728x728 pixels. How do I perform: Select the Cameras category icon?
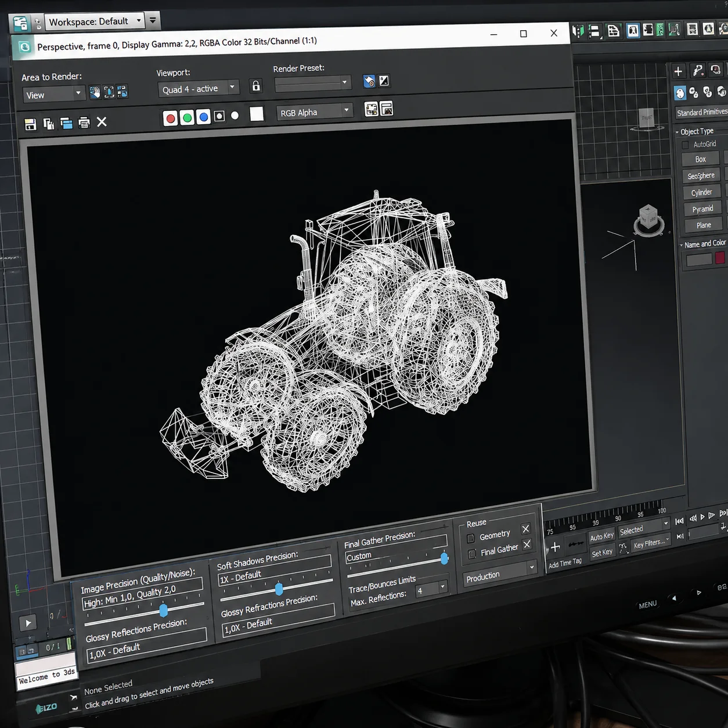721,91
